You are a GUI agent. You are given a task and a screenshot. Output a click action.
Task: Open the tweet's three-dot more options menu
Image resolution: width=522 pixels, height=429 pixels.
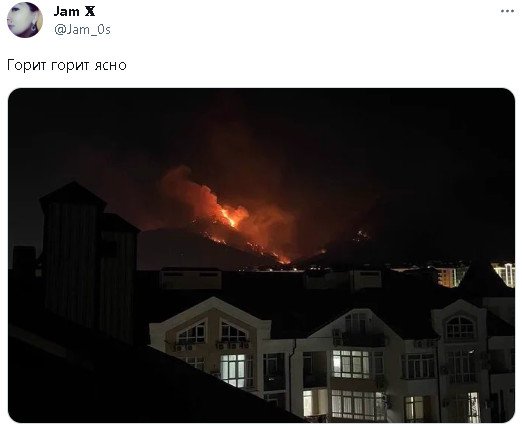point(507,11)
